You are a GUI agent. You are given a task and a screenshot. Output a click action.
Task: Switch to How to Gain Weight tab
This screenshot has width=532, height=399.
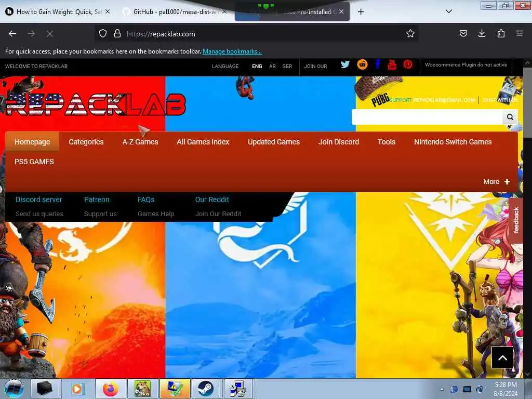tap(59, 12)
